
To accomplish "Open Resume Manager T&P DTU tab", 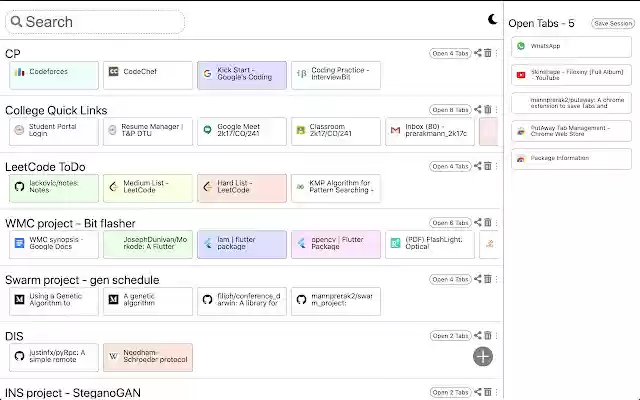I will click(x=148, y=131).
